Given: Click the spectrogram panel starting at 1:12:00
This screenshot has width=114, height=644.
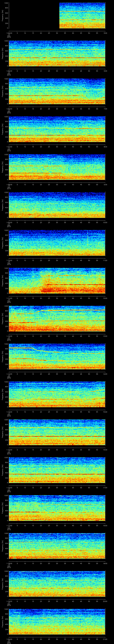Looking at the screenshot, I should point(57,318).
